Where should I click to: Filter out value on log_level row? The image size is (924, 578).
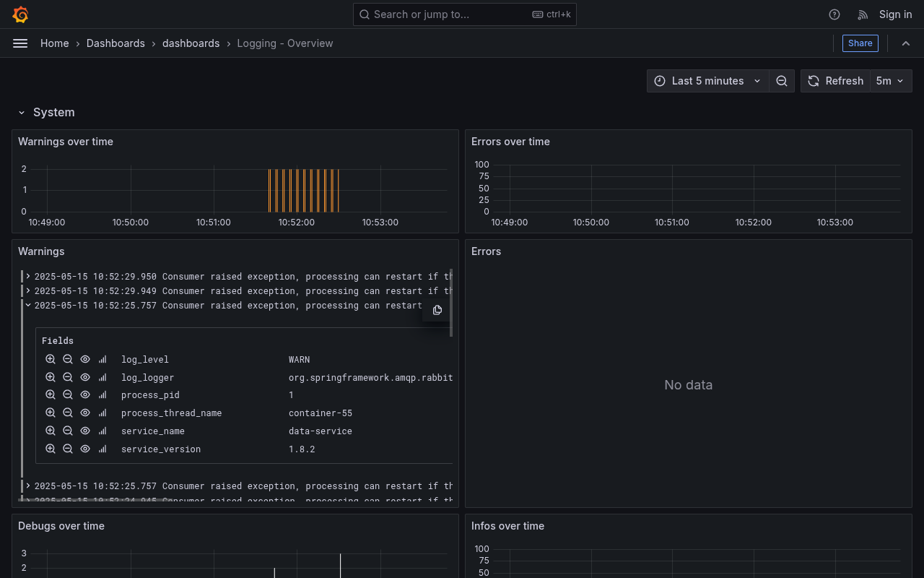(68, 359)
